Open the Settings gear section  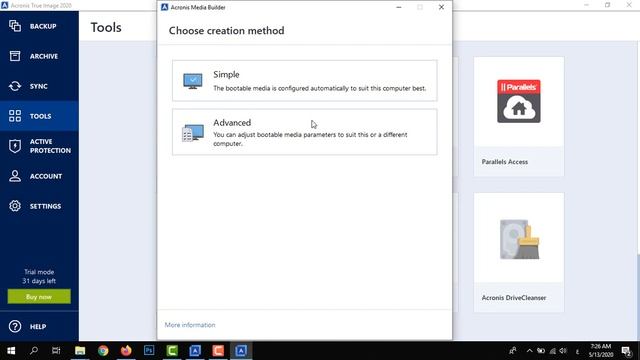tap(39, 206)
